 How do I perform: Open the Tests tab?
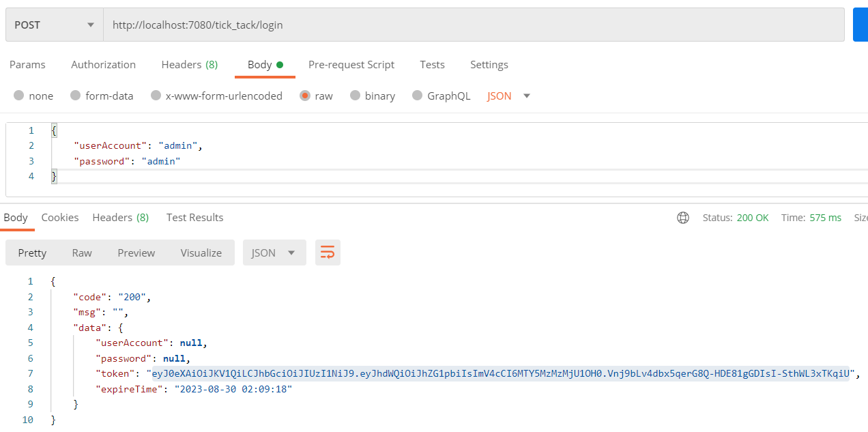coord(432,65)
